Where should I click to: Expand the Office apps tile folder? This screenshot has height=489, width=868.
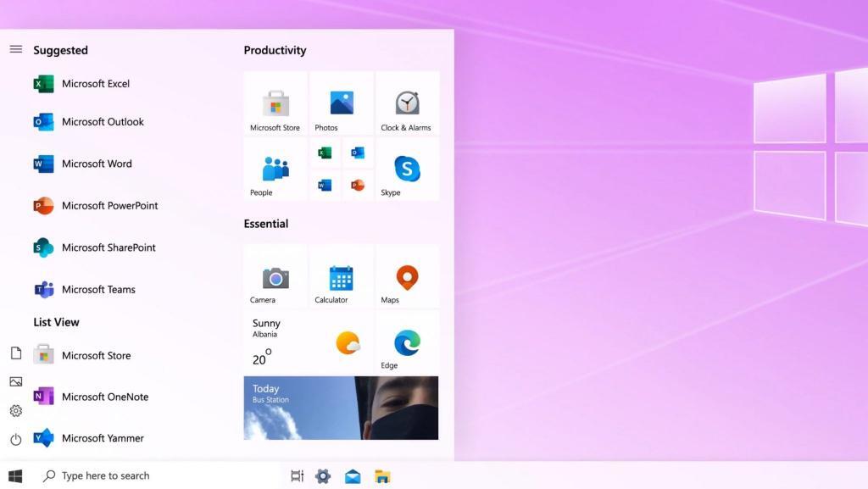click(x=341, y=169)
